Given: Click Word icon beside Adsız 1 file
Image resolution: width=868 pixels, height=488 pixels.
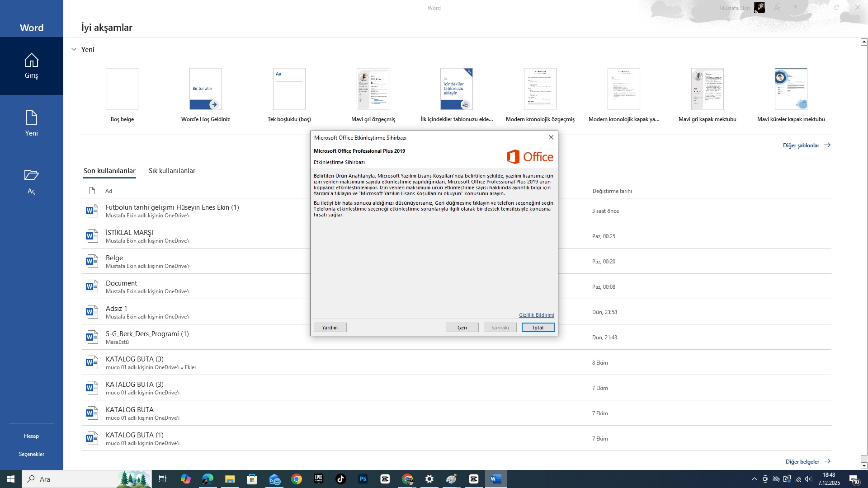Looking at the screenshot, I should [92, 312].
